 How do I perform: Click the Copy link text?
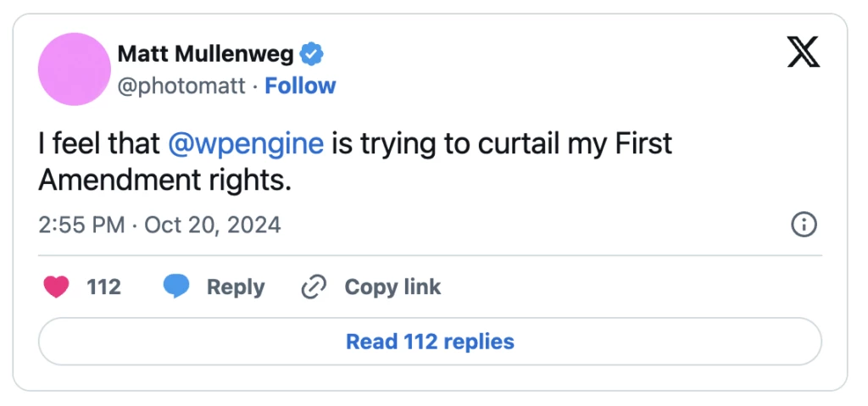(392, 287)
